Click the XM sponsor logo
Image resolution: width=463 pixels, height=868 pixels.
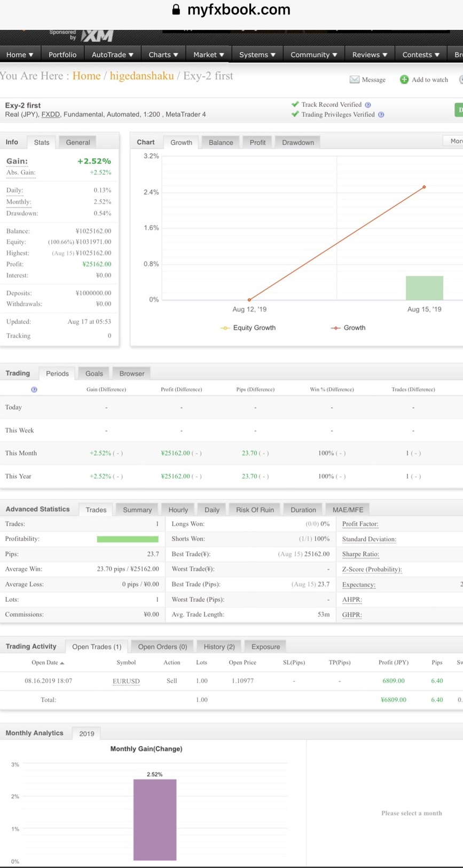(x=97, y=36)
